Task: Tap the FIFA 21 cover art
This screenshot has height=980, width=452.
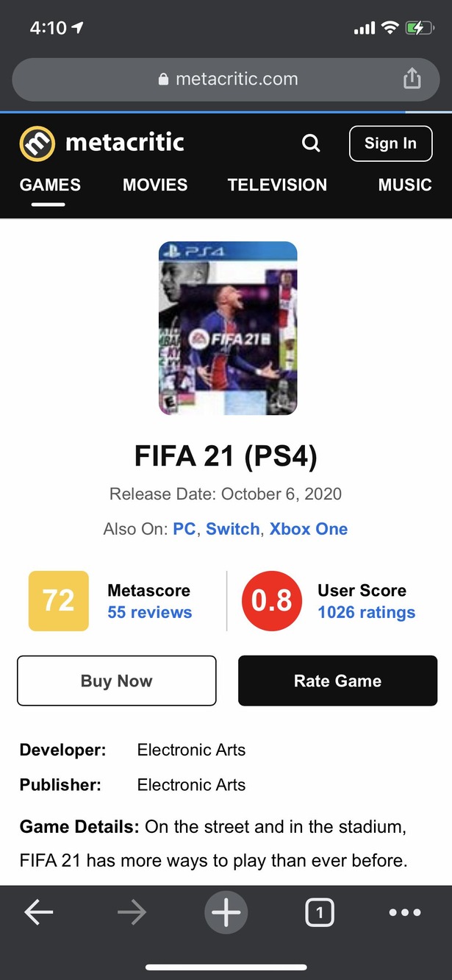Action: (228, 328)
